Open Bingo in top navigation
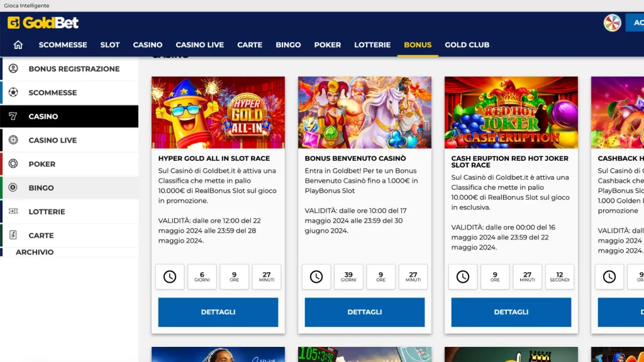This screenshot has height=362, width=644. coord(288,45)
